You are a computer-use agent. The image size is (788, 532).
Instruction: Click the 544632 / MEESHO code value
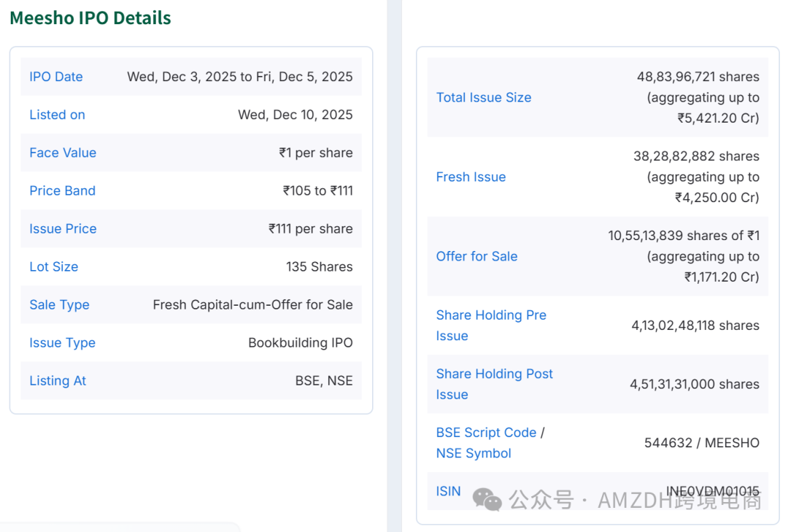701,443
